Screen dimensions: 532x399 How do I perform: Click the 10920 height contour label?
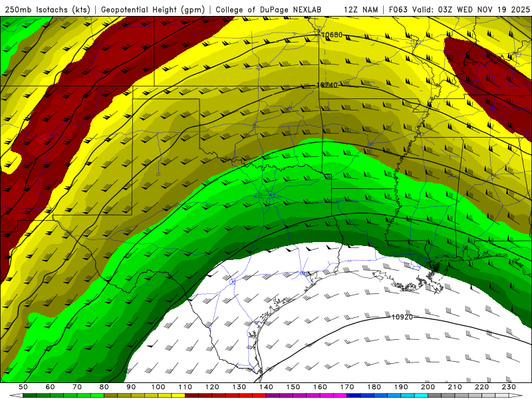click(x=402, y=317)
